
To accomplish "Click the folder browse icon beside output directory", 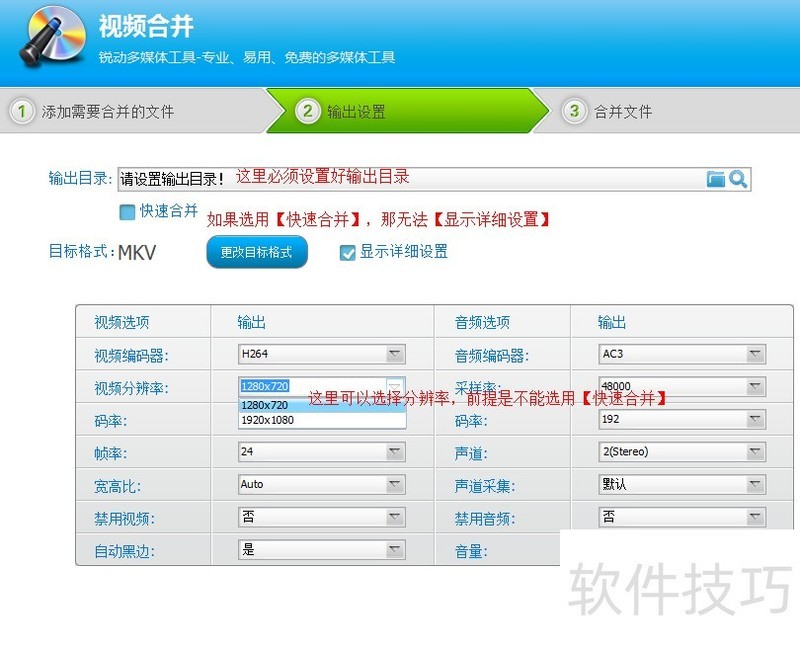I will click(x=714, y=178).
